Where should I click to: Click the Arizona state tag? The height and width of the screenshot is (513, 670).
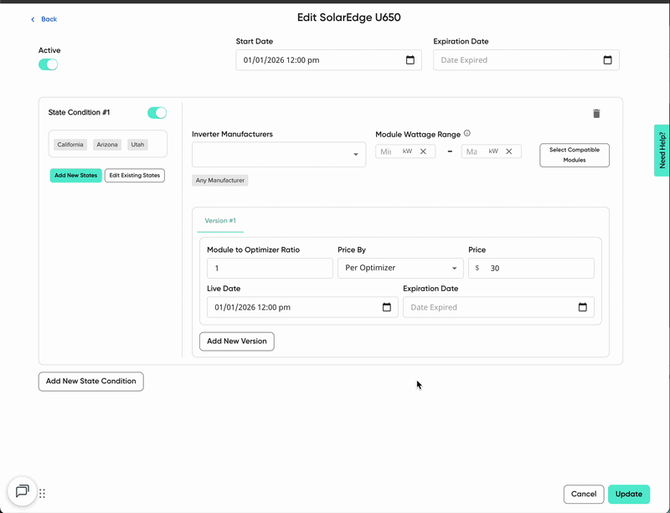107,145
